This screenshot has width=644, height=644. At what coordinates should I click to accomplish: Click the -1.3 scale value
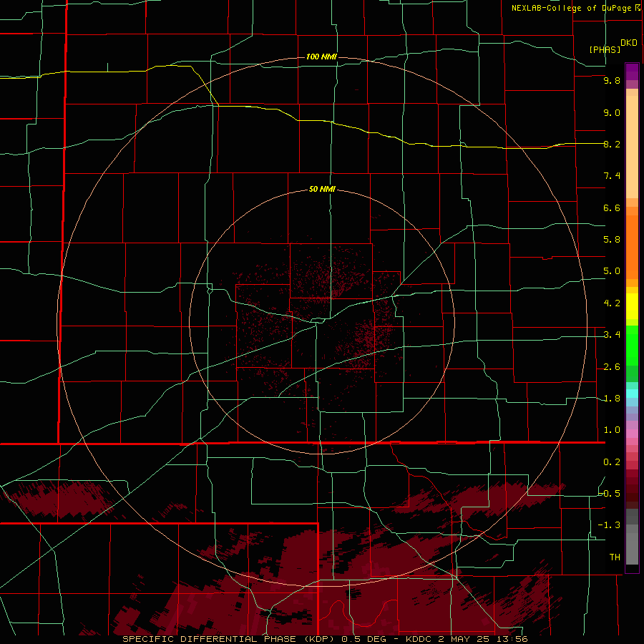coord(609,525)
